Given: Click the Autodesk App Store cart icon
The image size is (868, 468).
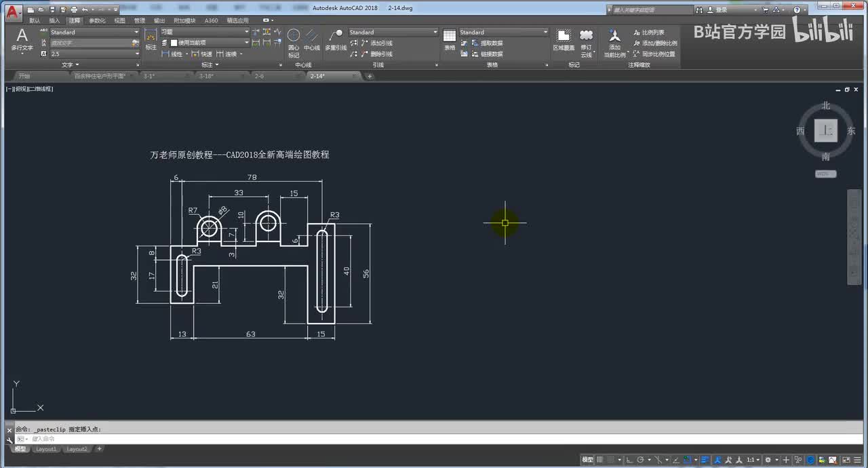Looking at the screenshot, I should [765, 10].
